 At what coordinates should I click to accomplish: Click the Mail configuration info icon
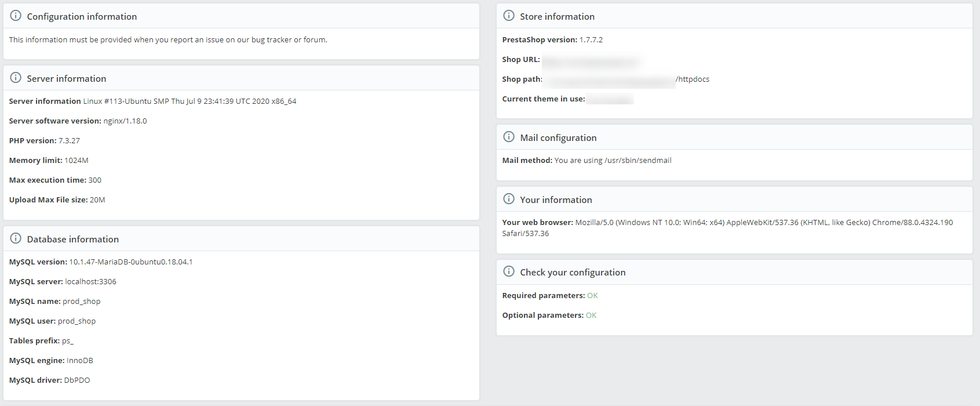point(509,137)
